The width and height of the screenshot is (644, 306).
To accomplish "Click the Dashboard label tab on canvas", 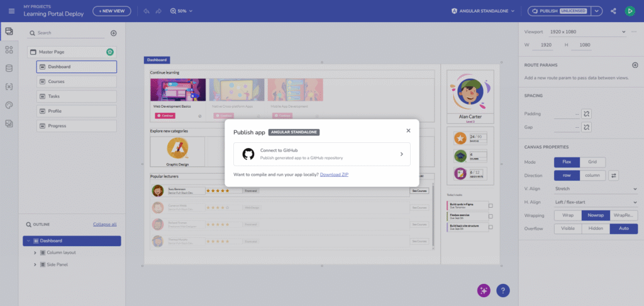I will point(157,60).
